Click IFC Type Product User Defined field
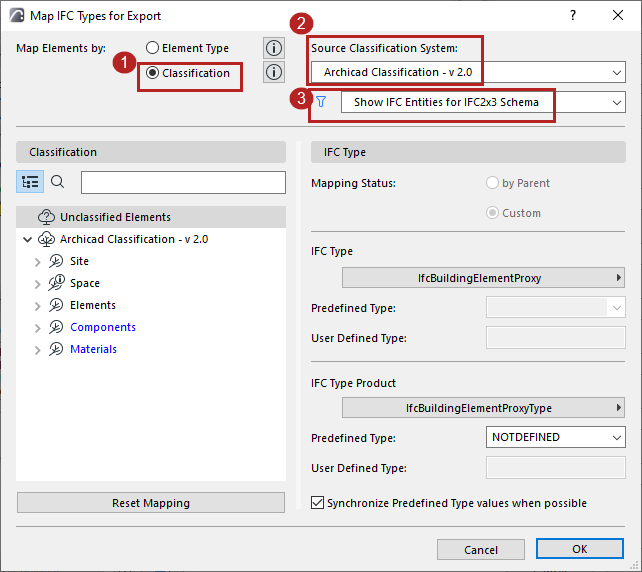This screenshot has height=572, width=642. (x=556, y=468)
